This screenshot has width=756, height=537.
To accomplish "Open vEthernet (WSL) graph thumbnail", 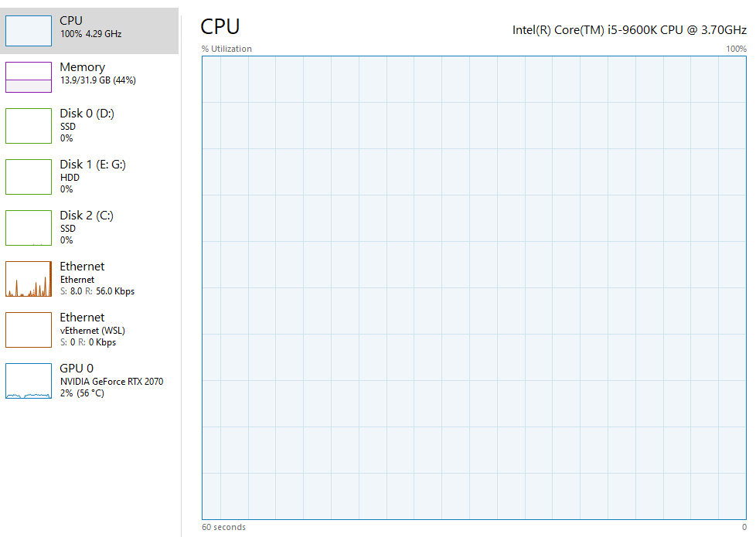I will pyautogui.click(x=29, y=330).
